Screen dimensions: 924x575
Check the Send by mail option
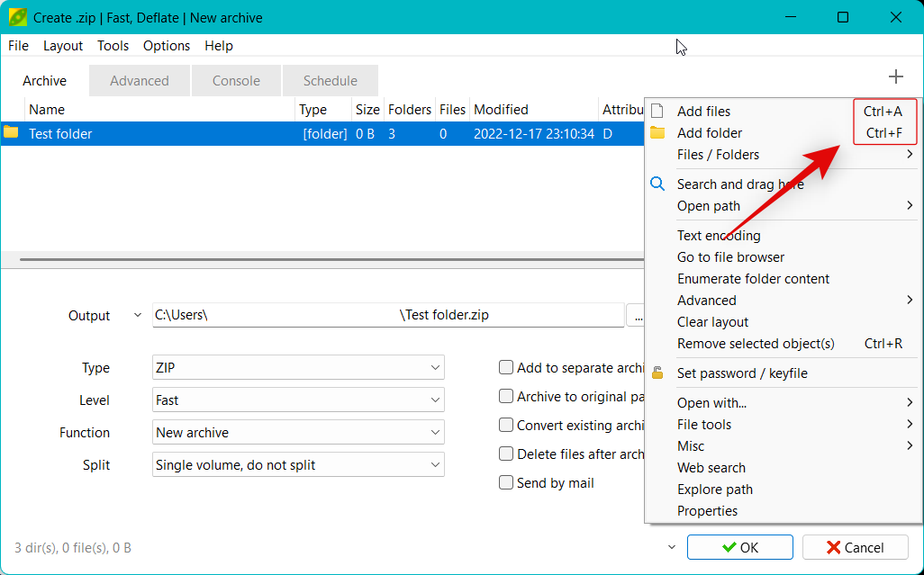[x=506, y=482]
